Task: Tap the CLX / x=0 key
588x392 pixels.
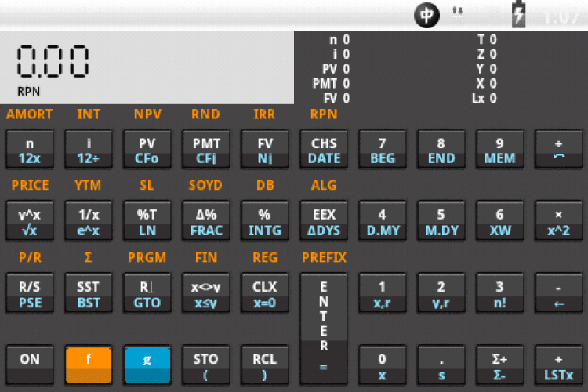Action: (x=265, y=293)
